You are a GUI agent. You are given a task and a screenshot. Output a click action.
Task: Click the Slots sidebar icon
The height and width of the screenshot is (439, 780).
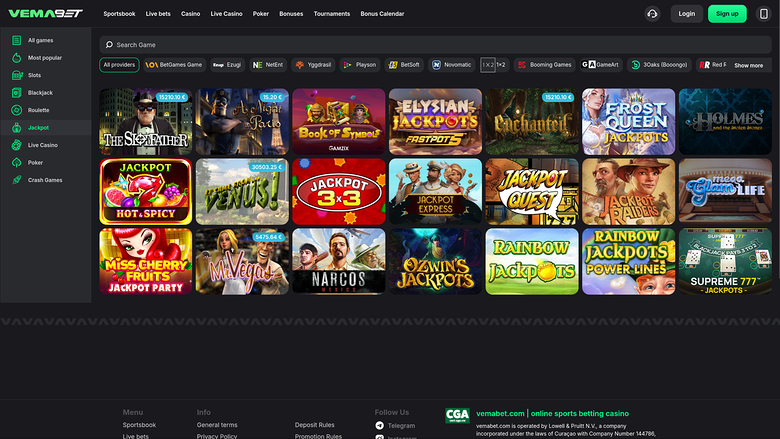click(x=16, y=75)
